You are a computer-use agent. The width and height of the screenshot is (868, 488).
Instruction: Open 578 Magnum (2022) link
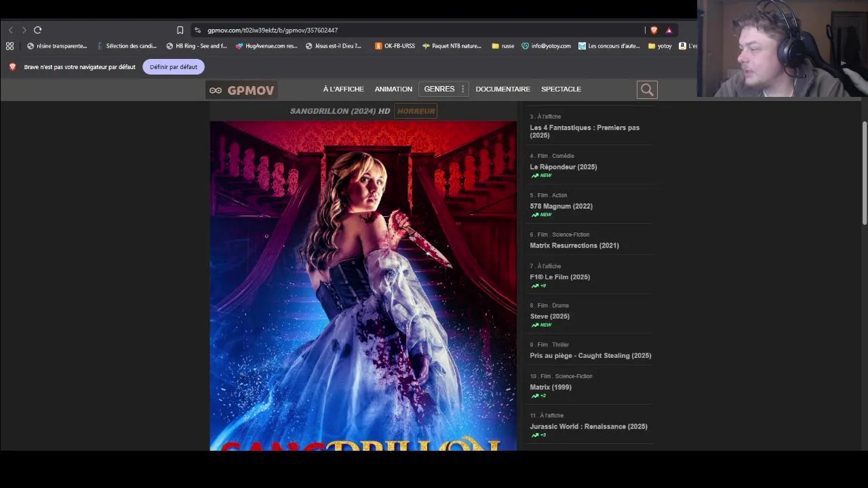(x=561, y=206)
